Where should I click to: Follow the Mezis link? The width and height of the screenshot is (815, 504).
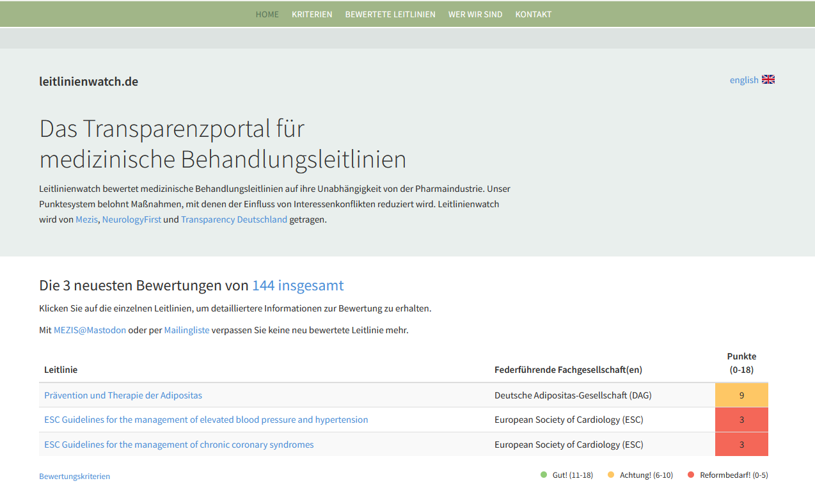pos(86,219)
